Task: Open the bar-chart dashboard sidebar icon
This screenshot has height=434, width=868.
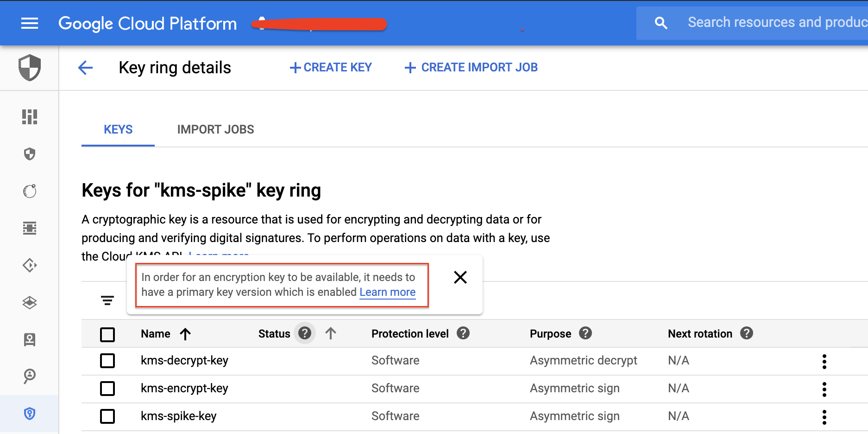Action: (29, 117)
